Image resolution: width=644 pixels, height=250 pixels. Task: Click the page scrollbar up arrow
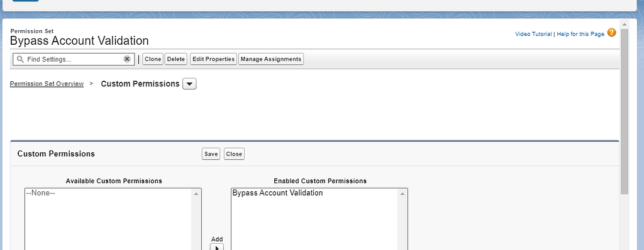[625, 24]
